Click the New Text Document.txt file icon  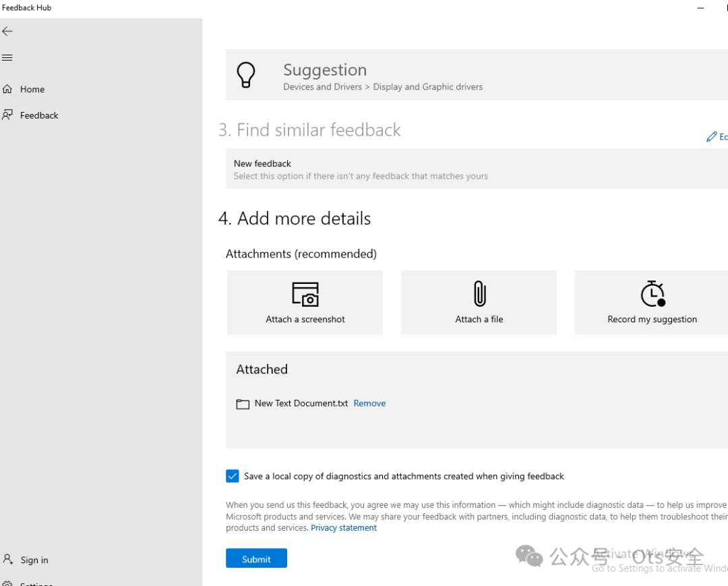point(243,404)
